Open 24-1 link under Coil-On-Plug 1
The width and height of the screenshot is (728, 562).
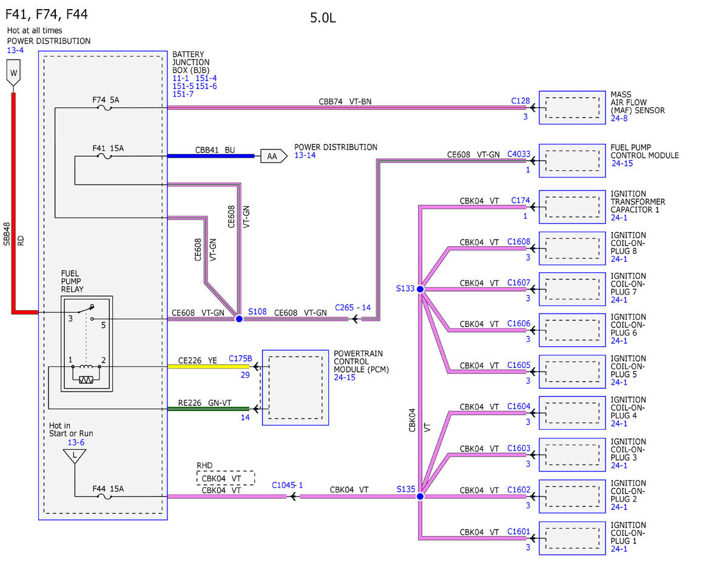[x=619, y=549]
